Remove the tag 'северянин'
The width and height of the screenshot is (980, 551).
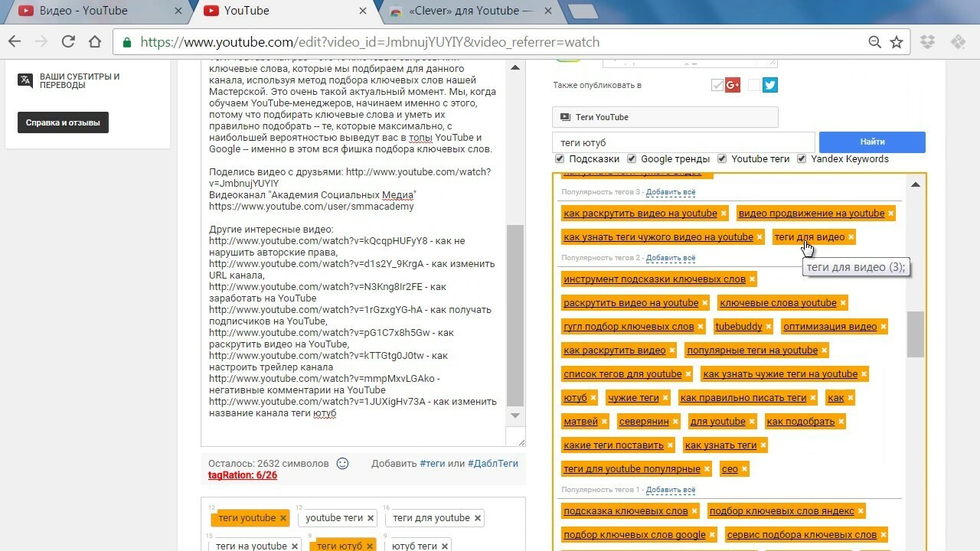point(675,422)
